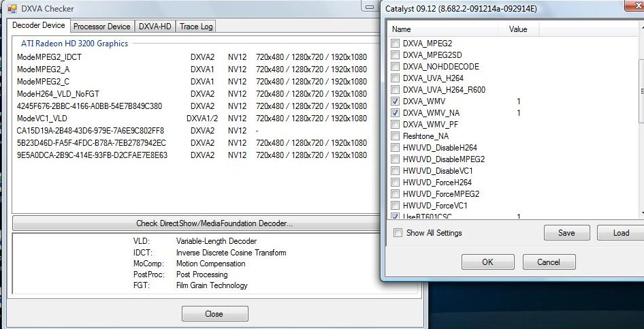Toggle the Show All Settings checkbox

(x=398, y=232)
